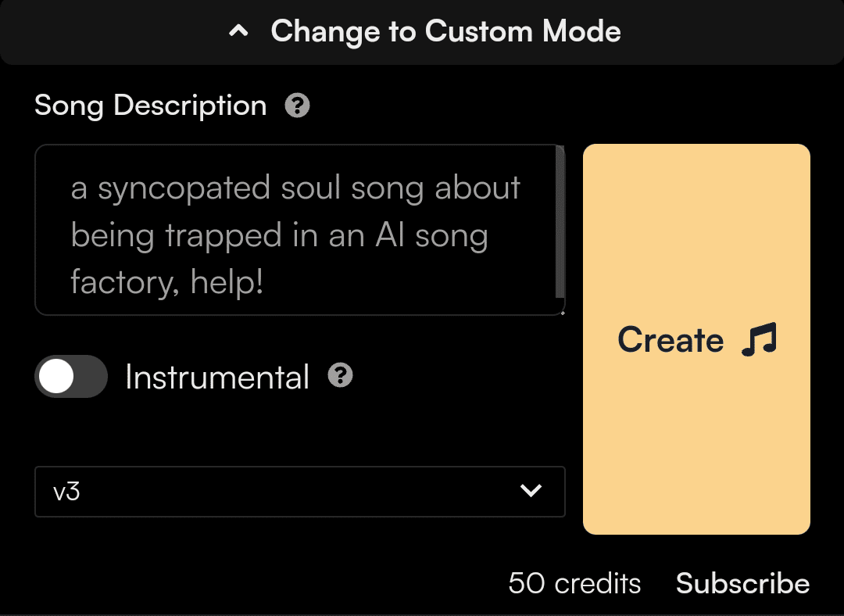Click the Instrumental label text
Screen dimensions: 844x616
(x=217, y=376)
